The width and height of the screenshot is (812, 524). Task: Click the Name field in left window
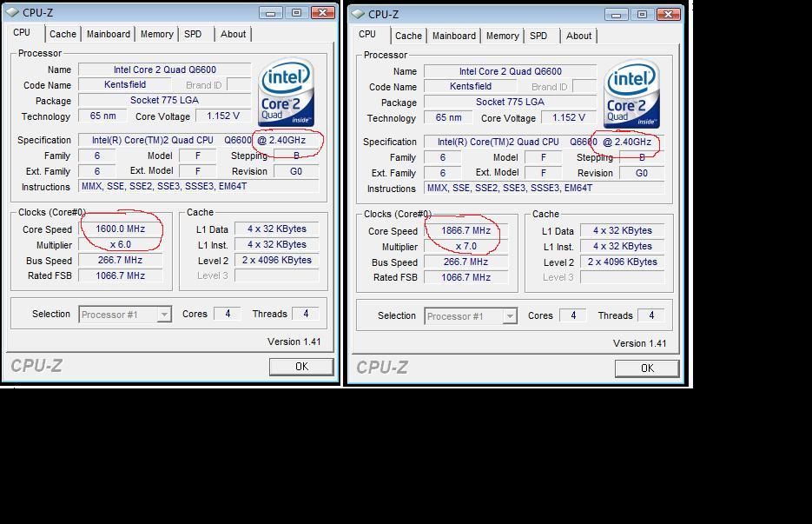point(165,70)
